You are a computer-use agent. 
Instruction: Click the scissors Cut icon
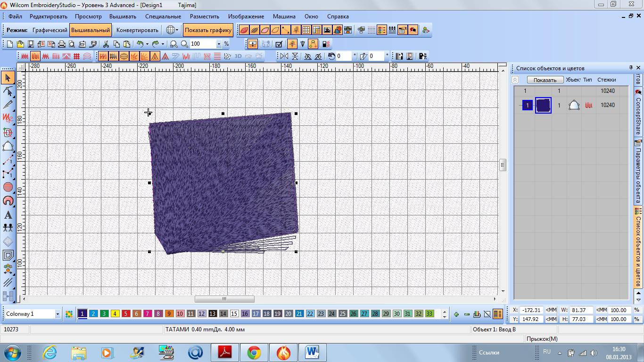pyautogui.click(x=106, y=44)
